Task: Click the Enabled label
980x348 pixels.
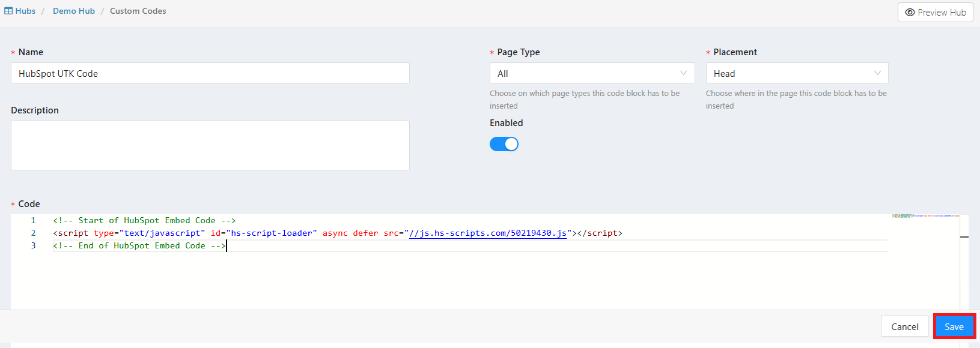Action: tap(506, 123)
